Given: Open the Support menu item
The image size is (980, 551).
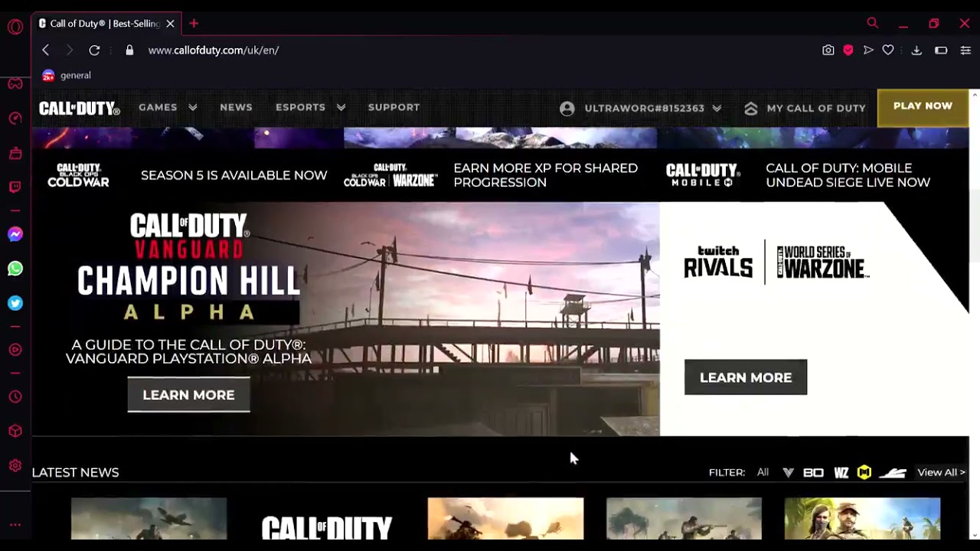Looking at the screenshot, I should (394, 107).
